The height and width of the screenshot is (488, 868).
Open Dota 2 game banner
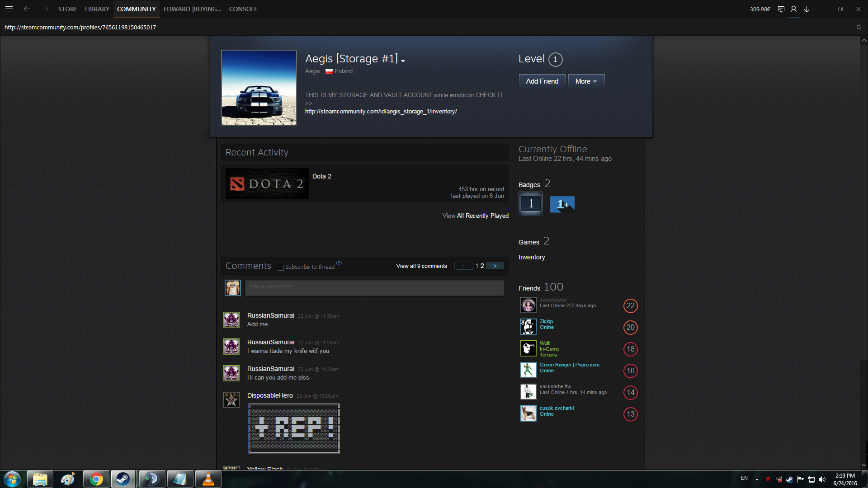click(267, 184)
